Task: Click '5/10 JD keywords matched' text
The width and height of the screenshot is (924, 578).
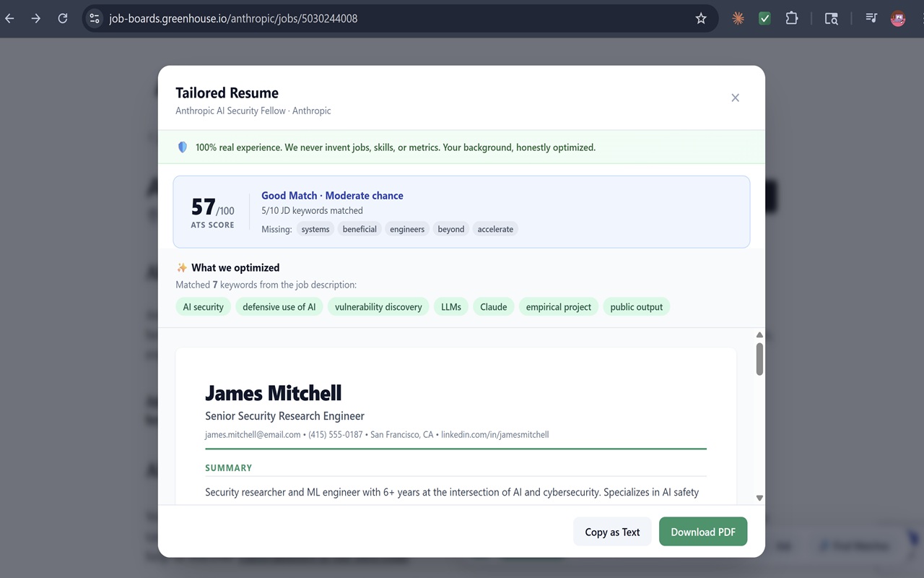Action: [x=312, y=211]
